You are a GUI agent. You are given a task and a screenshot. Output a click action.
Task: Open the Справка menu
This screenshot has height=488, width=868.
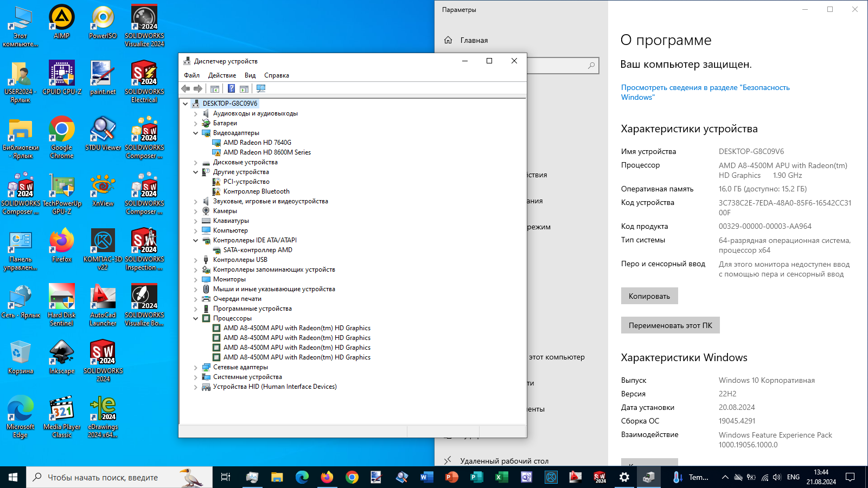pos(276,75)
